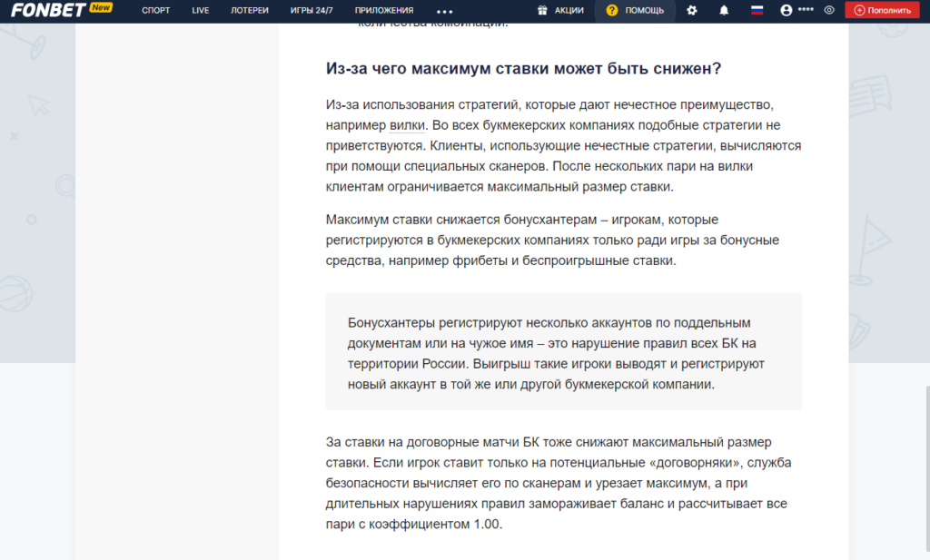Click the yellow question mark icon
This screenshot has height=560, width=930.
(612, 10)
